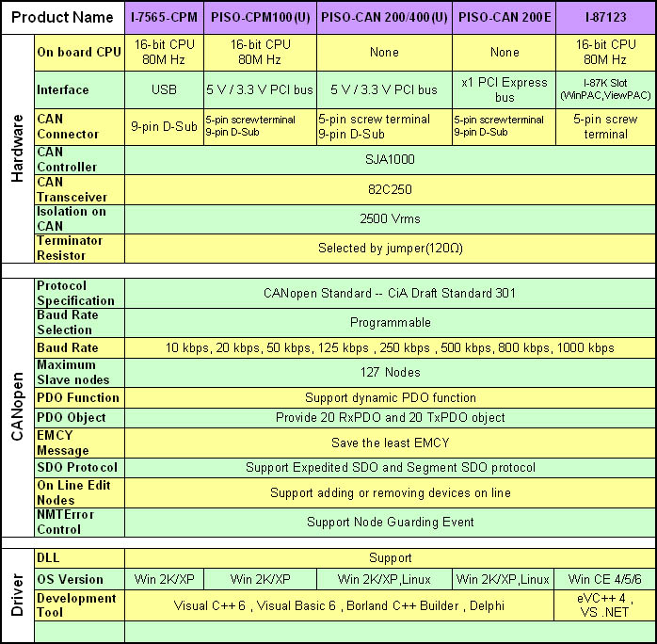Click the 'Interface' row label
This screenshot has width=657, height=644.
[x=79, y=89]
